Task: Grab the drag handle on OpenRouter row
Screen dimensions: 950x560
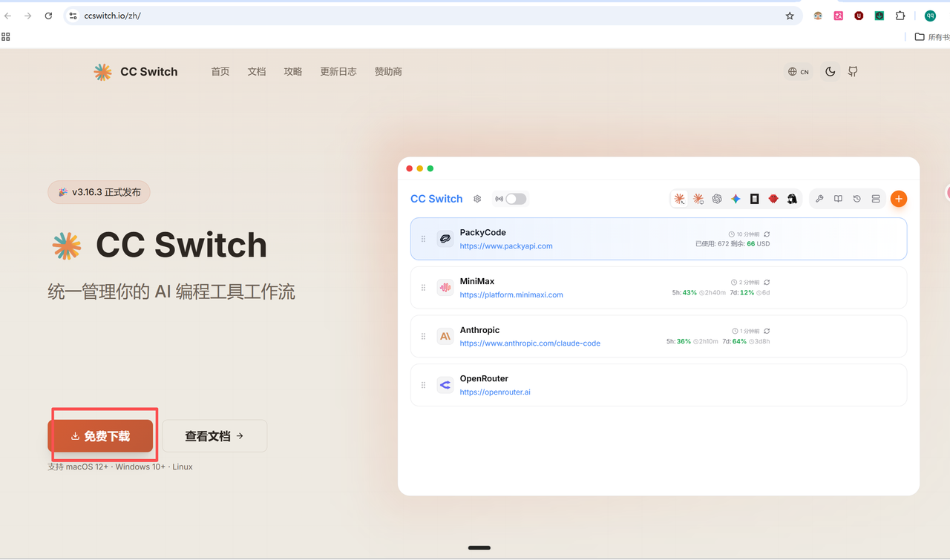Action: 424,385
